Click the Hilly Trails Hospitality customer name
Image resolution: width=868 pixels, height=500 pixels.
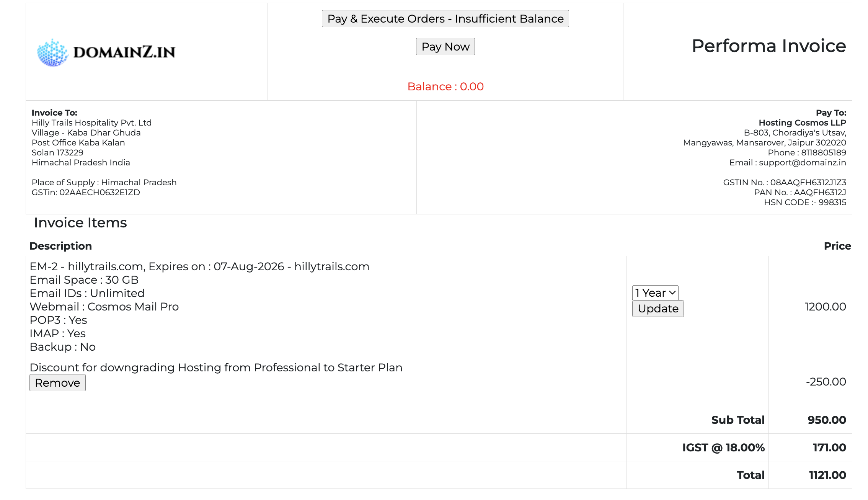pos(91,123)
